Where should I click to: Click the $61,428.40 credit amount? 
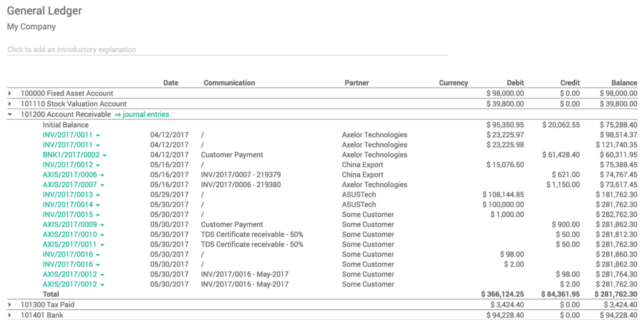point(561,155)
